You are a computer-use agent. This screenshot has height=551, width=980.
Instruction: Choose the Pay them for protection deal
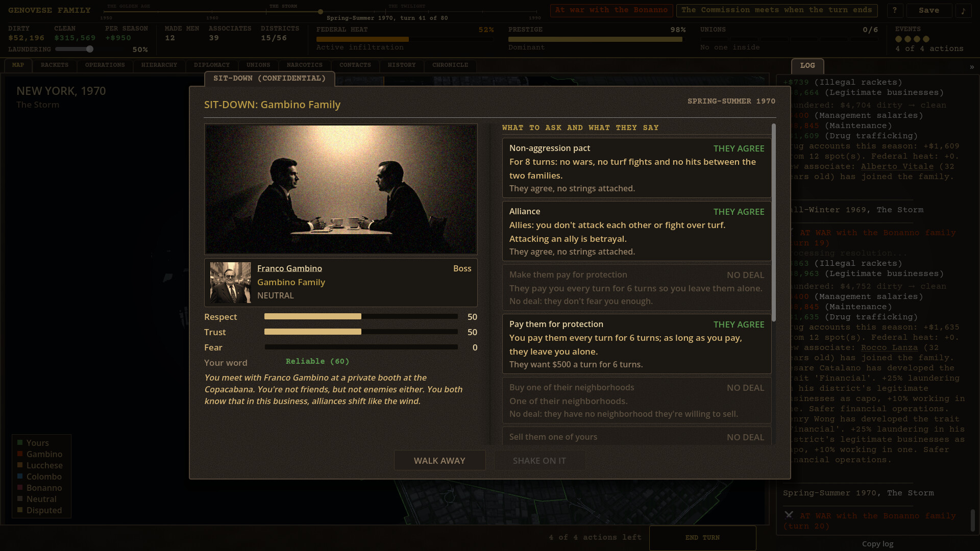[x=636, y=344]
